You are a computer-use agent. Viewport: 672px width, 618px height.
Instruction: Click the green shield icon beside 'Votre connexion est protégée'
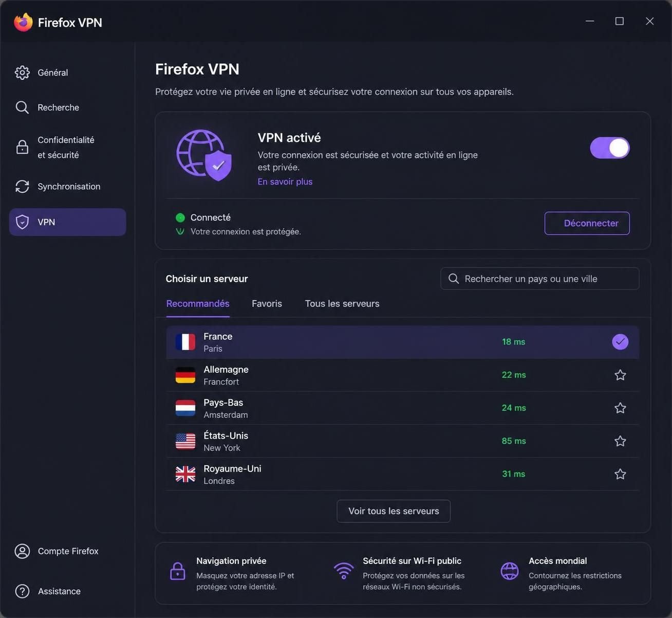pos(180,231)
